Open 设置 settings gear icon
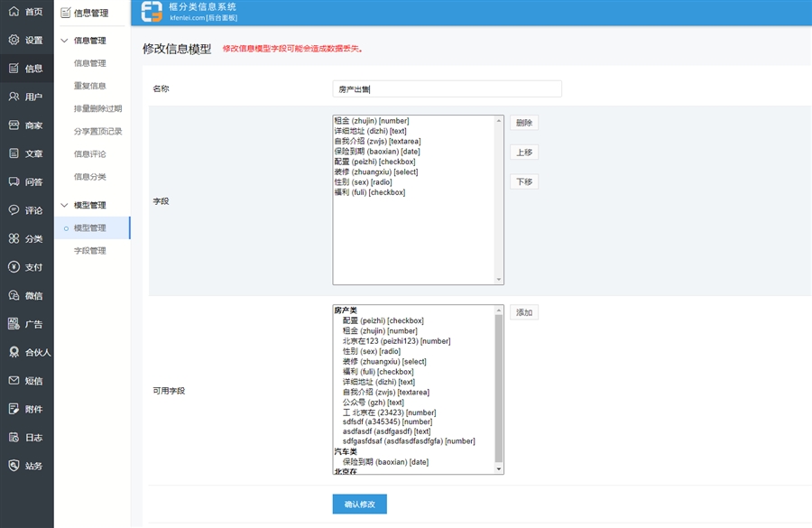Image resolution: width=812 pixels, height=528 pixels. [x=14, y=40]
